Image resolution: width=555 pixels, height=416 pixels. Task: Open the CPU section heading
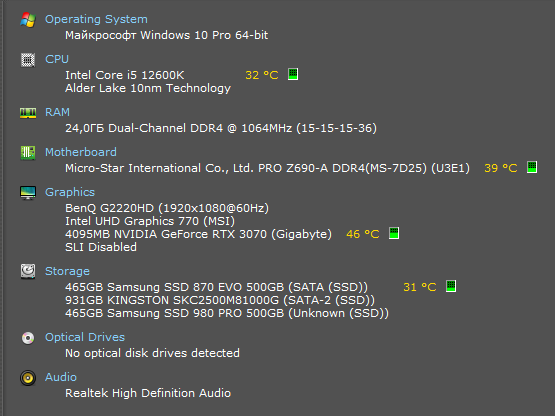[x=57, y=59]
